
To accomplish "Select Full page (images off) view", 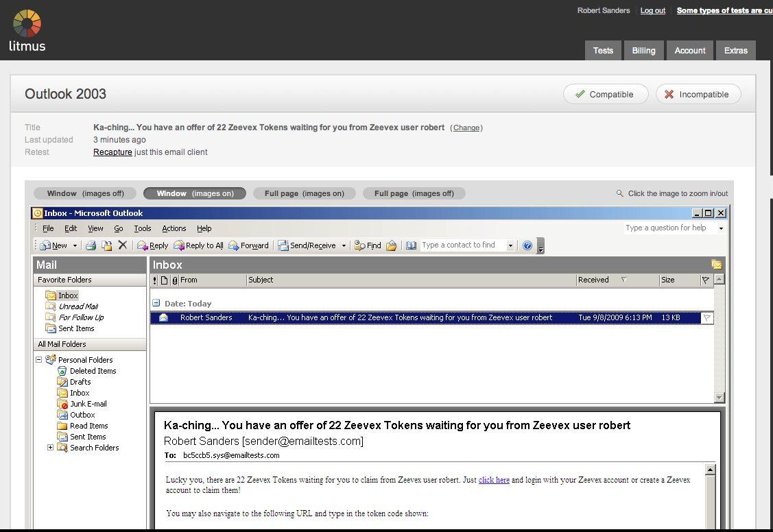I will [414, 193].
